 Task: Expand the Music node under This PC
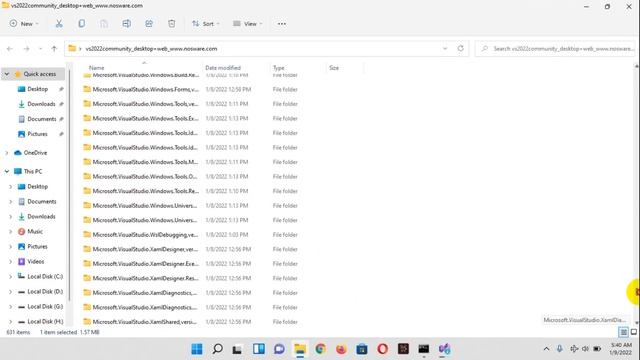click(10, 231)
